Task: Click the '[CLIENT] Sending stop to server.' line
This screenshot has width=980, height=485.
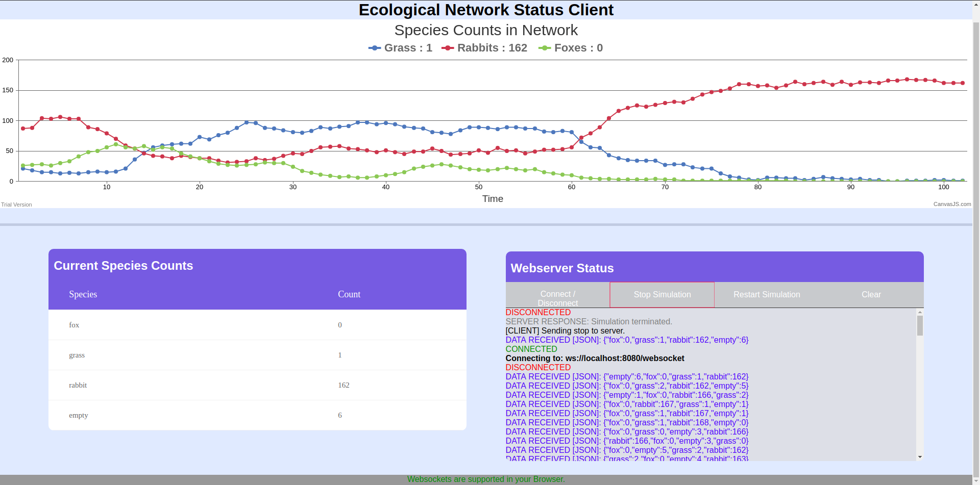Action: 565,330
